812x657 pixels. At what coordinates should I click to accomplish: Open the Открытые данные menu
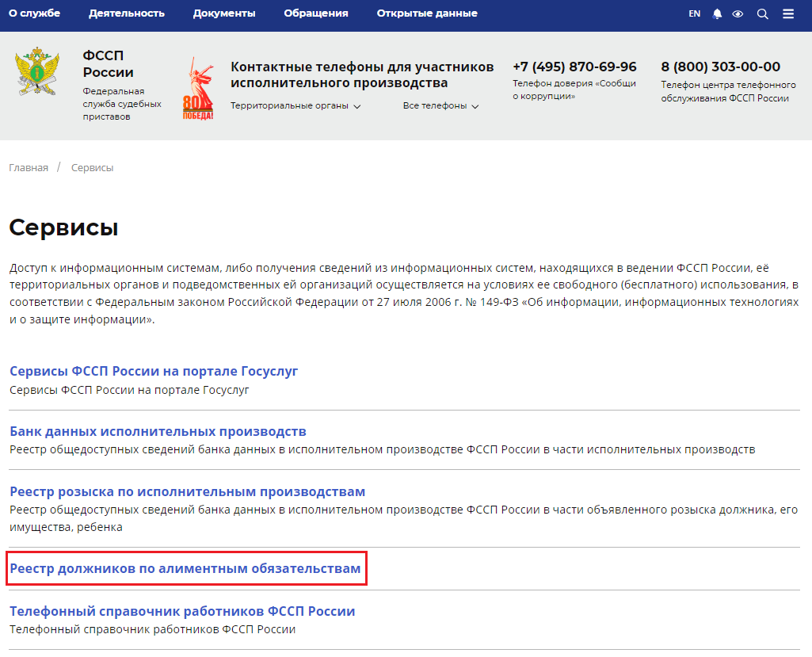pyautogui.click(x=427, y=13)
